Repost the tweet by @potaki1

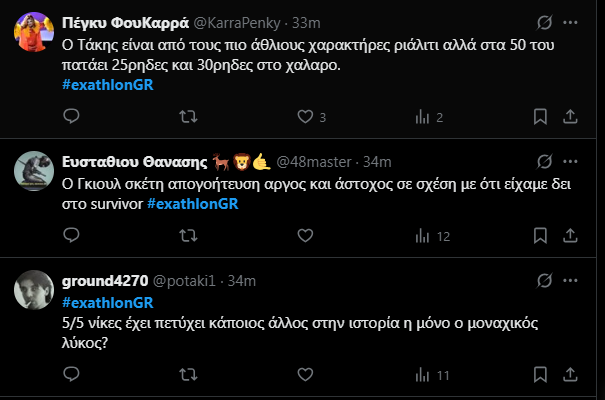click(187, 375)
